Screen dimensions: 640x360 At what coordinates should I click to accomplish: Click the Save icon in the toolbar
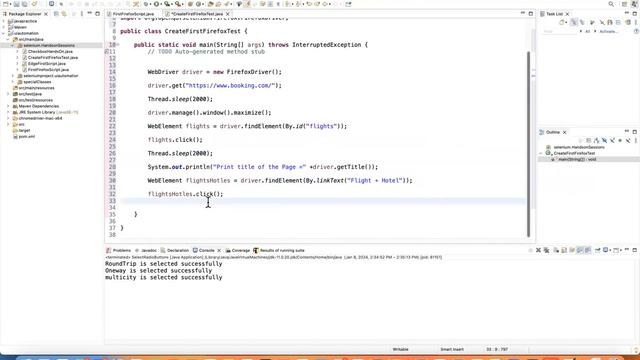pos(16,4)
